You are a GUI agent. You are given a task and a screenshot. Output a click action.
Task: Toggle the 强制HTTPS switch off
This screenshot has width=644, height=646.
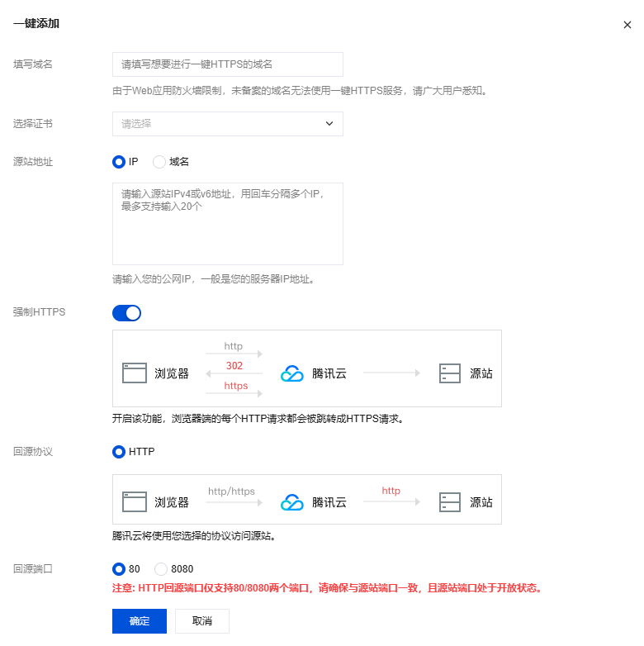pyautogui.click(x=126, y=313)
